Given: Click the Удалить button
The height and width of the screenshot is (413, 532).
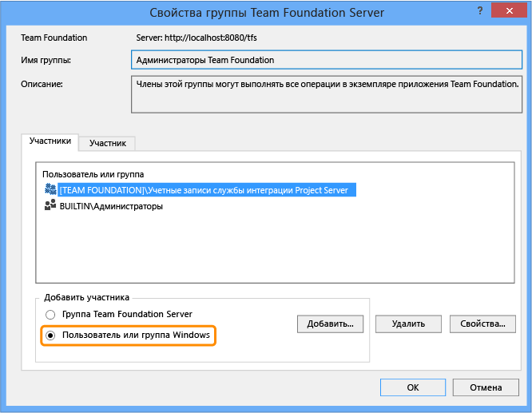Looking at the screenshot, I should 408,324.
